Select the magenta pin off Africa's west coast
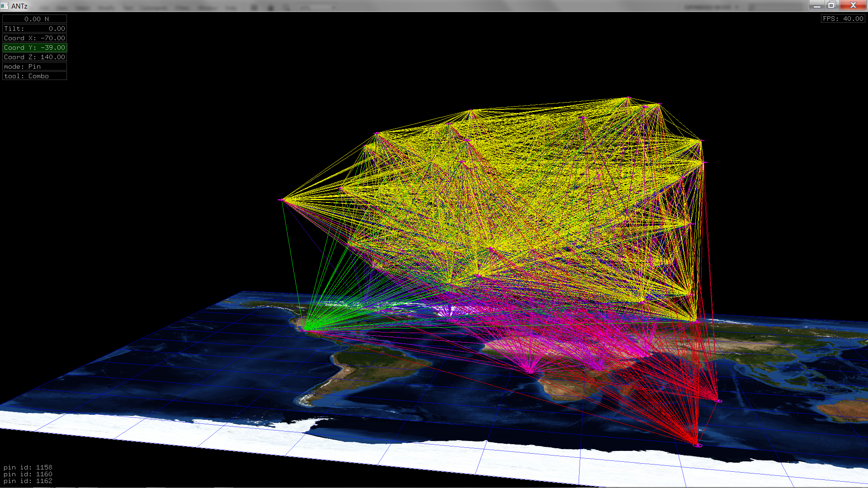868x488 pixels. (x=530, y=371)
